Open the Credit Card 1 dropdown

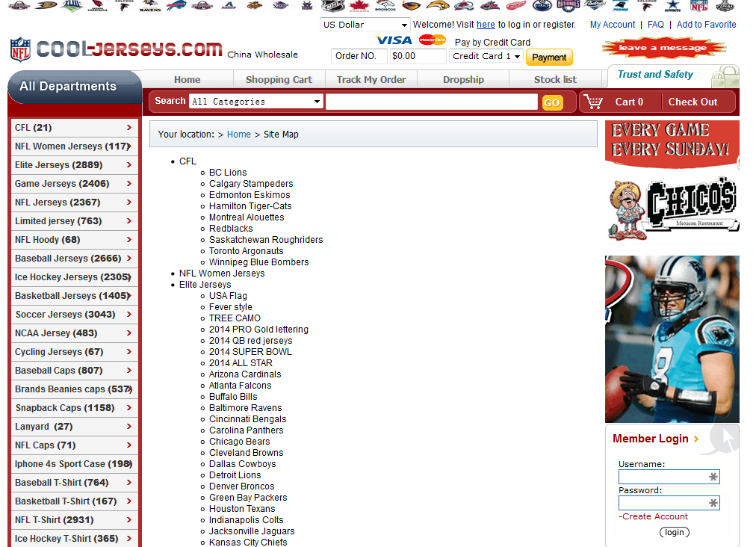(x=486, y=56)
